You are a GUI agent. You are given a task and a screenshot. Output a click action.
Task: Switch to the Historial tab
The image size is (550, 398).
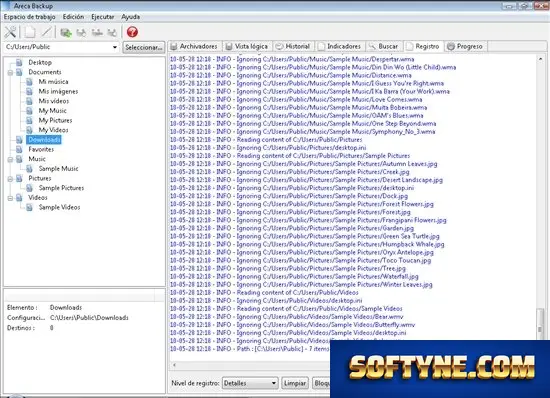(293, 46)
